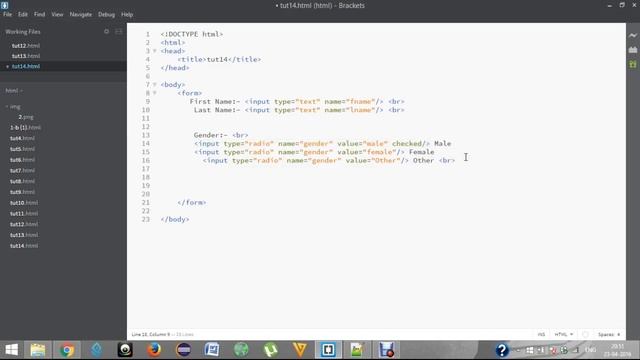Open the Find menu
This screenshot has width=640, height=360.
click(39, 14)
